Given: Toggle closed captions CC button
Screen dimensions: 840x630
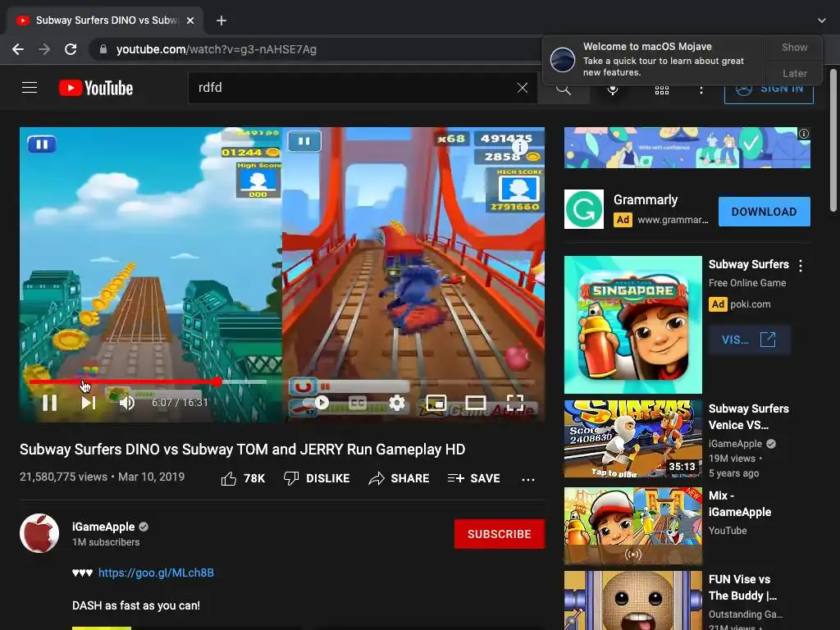Looking at the screenshot, I should click(358, 402).
